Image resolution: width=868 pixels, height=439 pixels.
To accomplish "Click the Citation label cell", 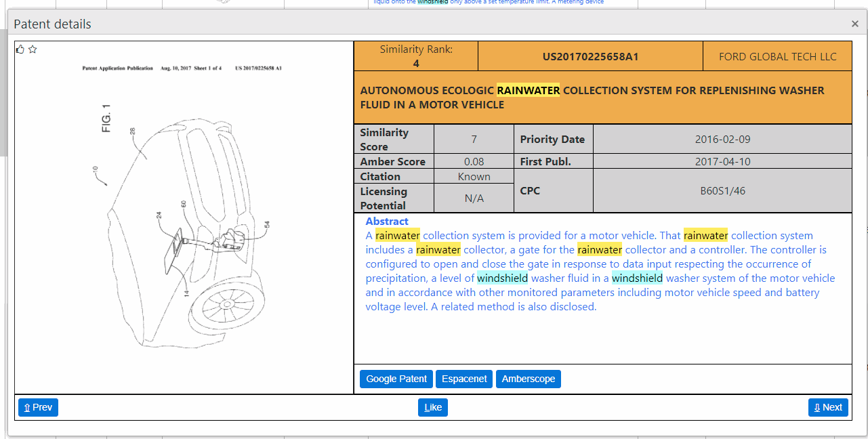I will tap(394, 176).
